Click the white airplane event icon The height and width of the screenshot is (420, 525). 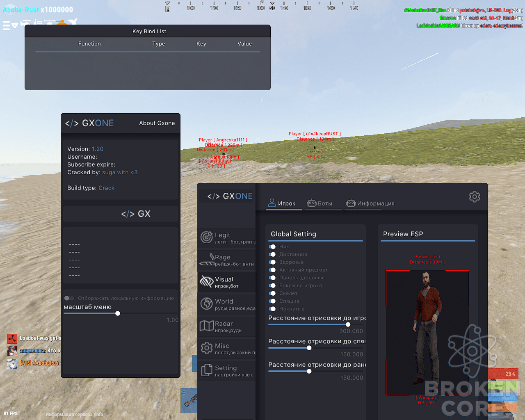[x=72, y=21]
